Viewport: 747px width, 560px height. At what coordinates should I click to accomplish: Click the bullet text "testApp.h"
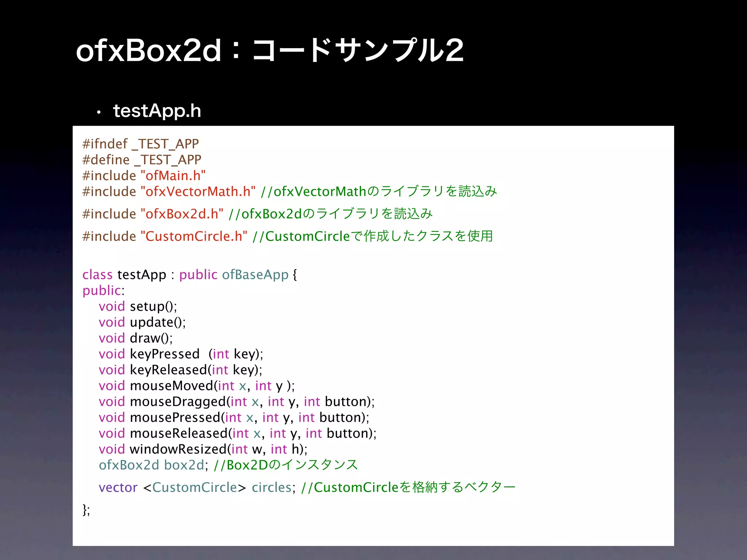tap(157, 111)
